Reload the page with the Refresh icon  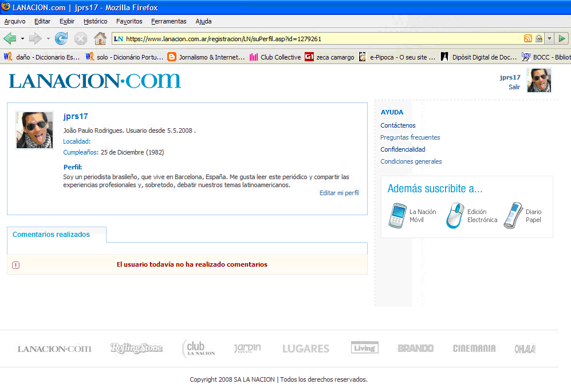[x=61, y=38]
